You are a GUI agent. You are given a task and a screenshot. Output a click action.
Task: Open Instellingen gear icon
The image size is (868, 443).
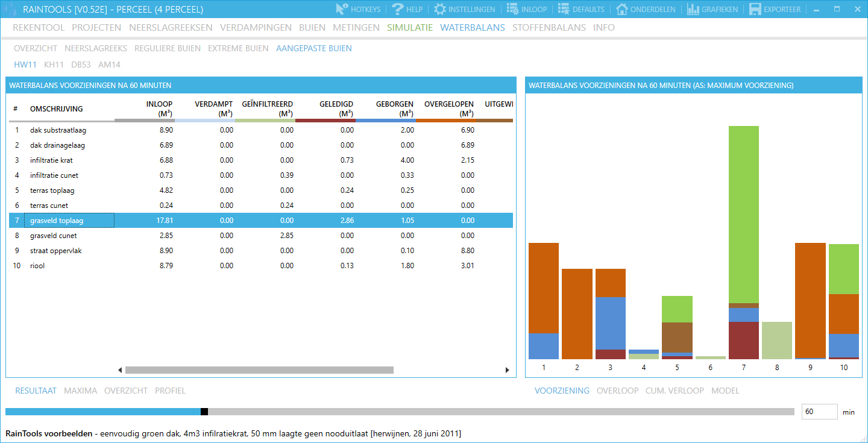tap(440, 9)
